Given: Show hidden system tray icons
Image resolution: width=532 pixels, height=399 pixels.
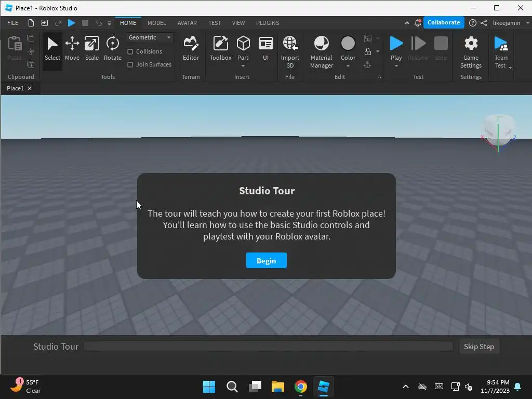Looking at the screenshot, I should pos(405,387).
